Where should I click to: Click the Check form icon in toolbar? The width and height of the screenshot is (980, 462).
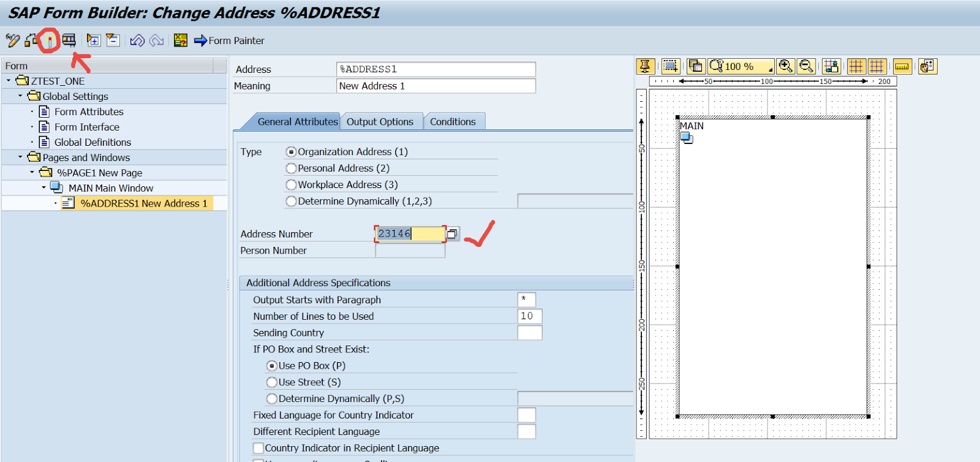click(x=31, y=40)
